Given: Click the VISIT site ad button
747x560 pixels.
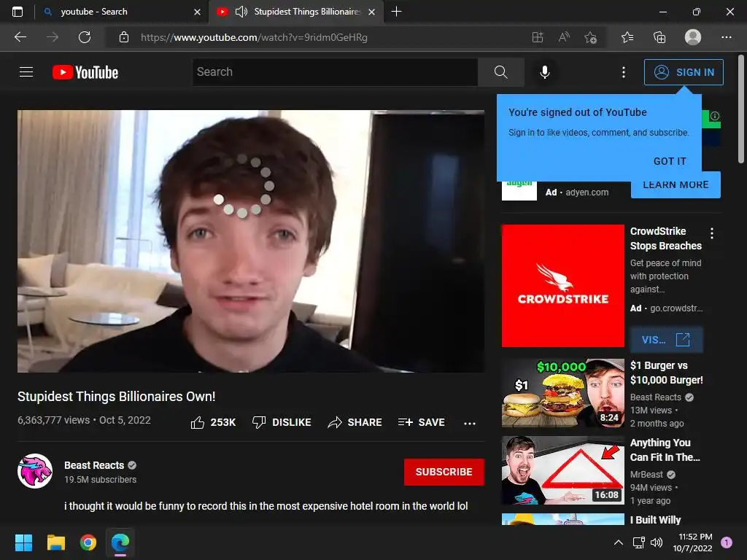Looking at the screenshot, I should coord(666,340).
